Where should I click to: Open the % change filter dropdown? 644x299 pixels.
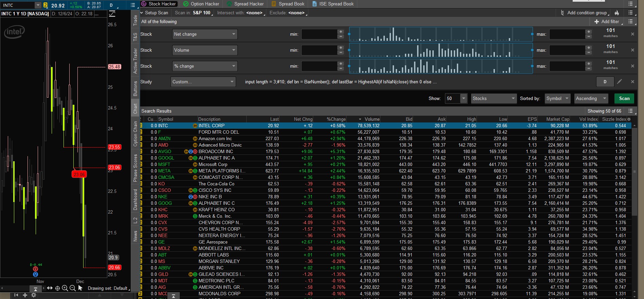[205, 66]
